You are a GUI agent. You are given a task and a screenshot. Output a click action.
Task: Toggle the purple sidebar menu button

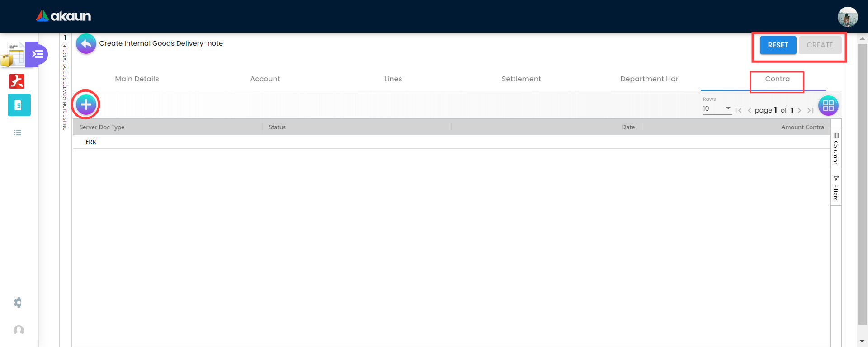pyautogui.click(x=37, y=54)
